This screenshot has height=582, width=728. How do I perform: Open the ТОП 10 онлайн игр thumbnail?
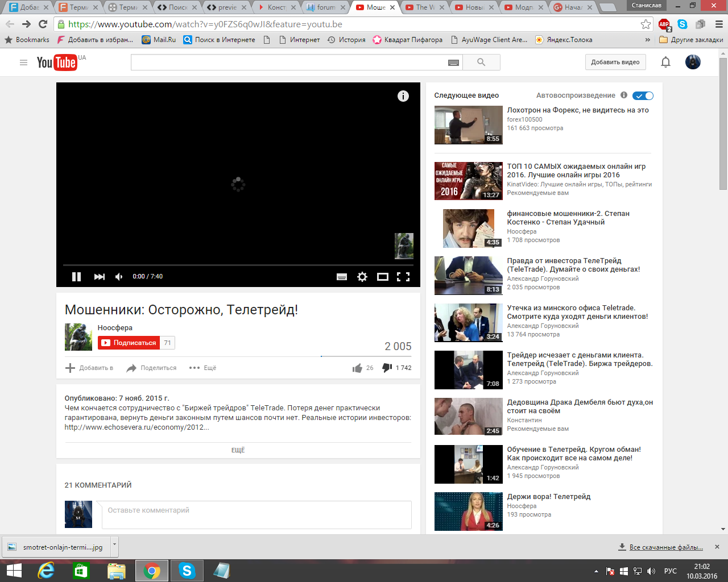(469, 181)
